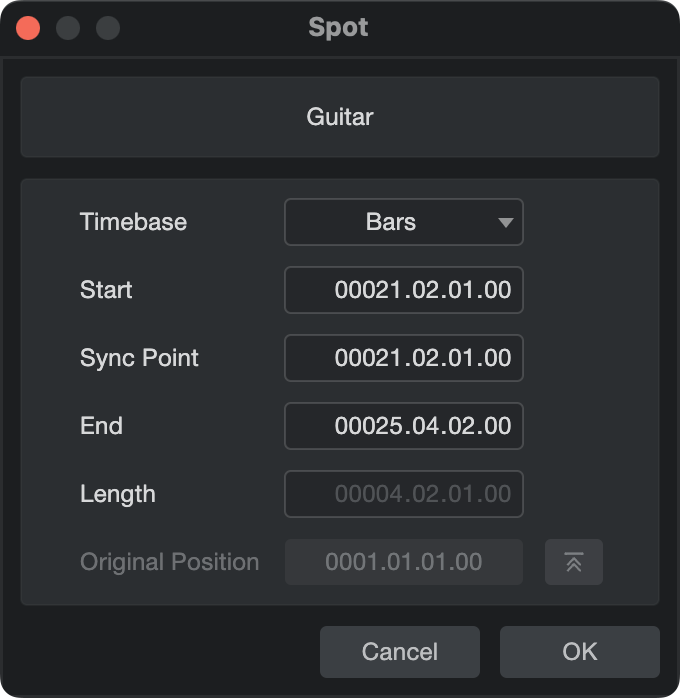Click the Guitar event name banner

340,117
